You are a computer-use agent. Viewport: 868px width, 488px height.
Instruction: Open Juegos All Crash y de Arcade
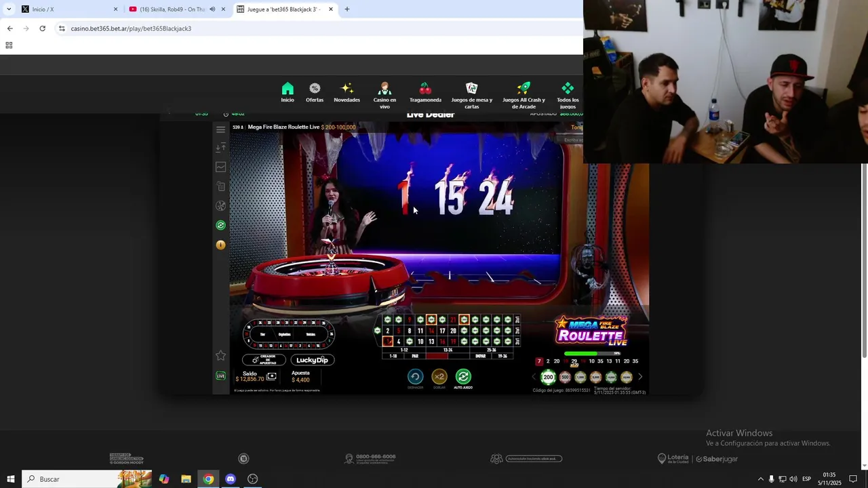[x=524, y=96]
